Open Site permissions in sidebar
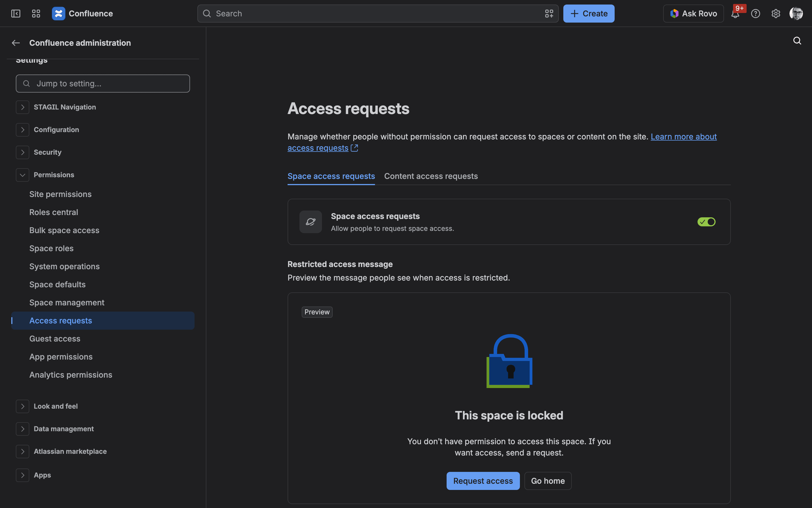 tap(103, 194)
